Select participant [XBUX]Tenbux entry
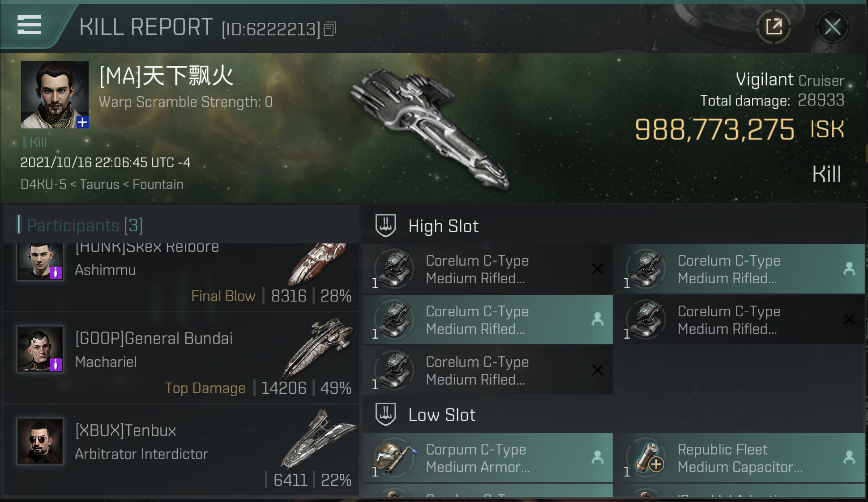Screen dimensions: 868x502 tap(181, 449)
